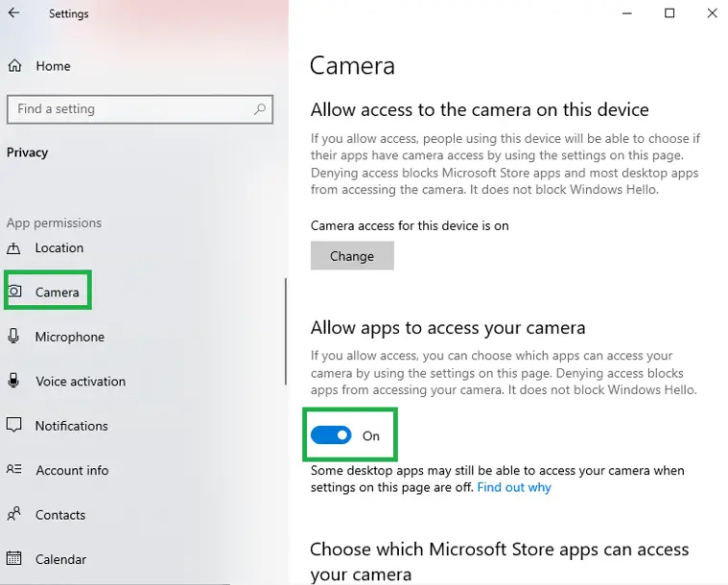Open the Microphone privacy page
This screenshot has width=728, height=585.
[x=70, y=337]
